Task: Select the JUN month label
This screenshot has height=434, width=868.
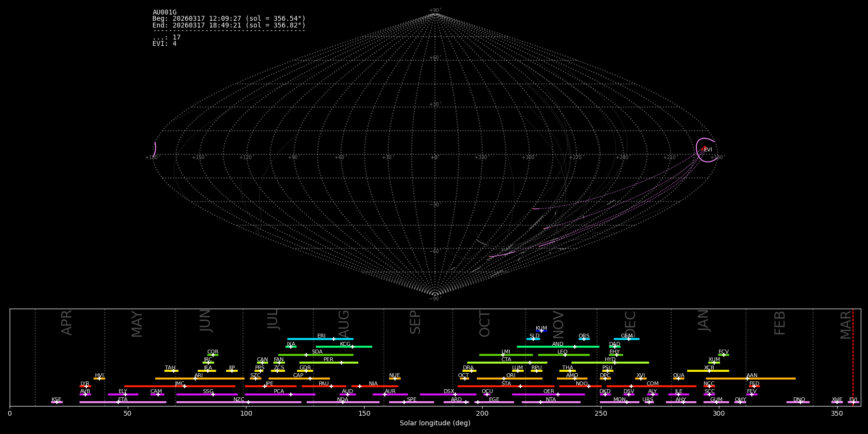Action: pos(205,321)
